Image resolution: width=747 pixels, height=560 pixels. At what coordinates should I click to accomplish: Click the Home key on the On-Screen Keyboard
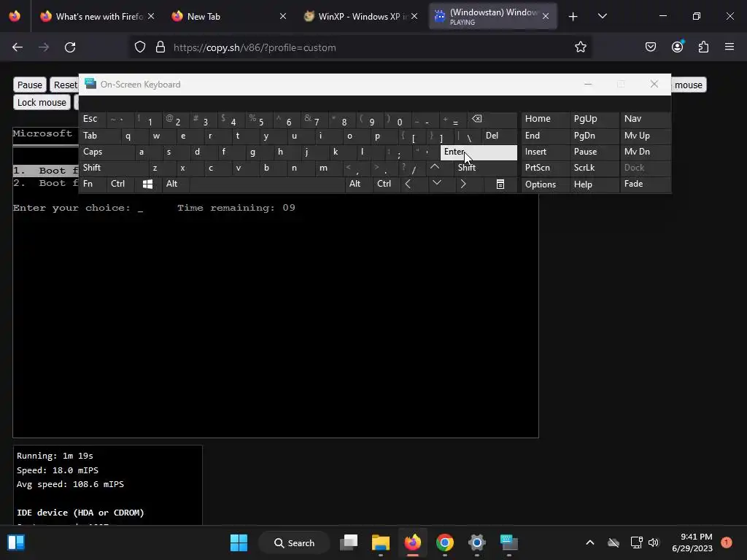pos(544,119)
